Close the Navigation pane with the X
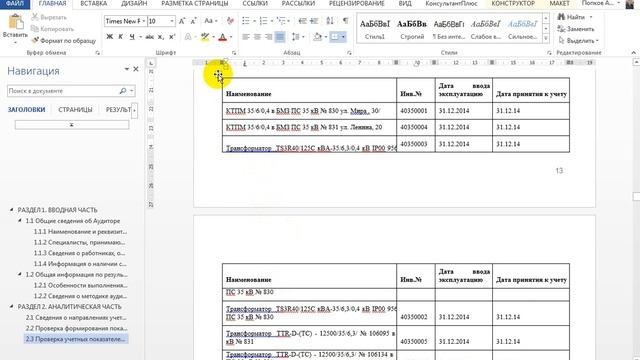 click(136, 69)
